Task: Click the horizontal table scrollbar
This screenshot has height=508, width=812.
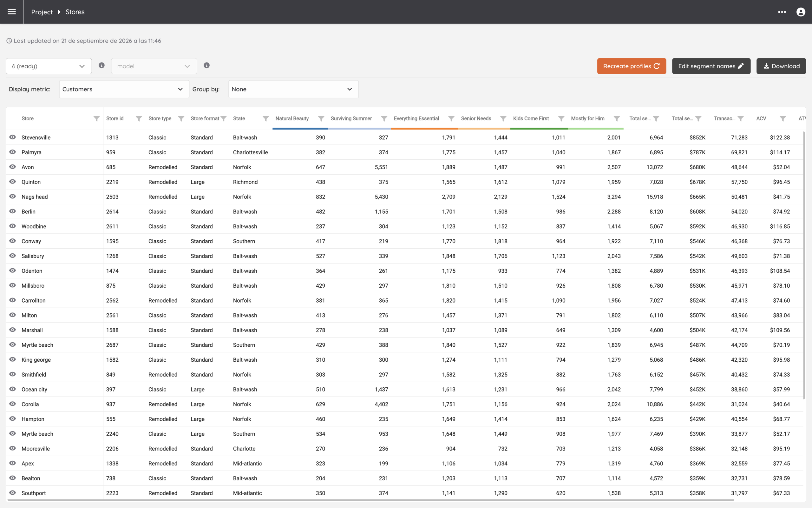Action: (370, 500)
